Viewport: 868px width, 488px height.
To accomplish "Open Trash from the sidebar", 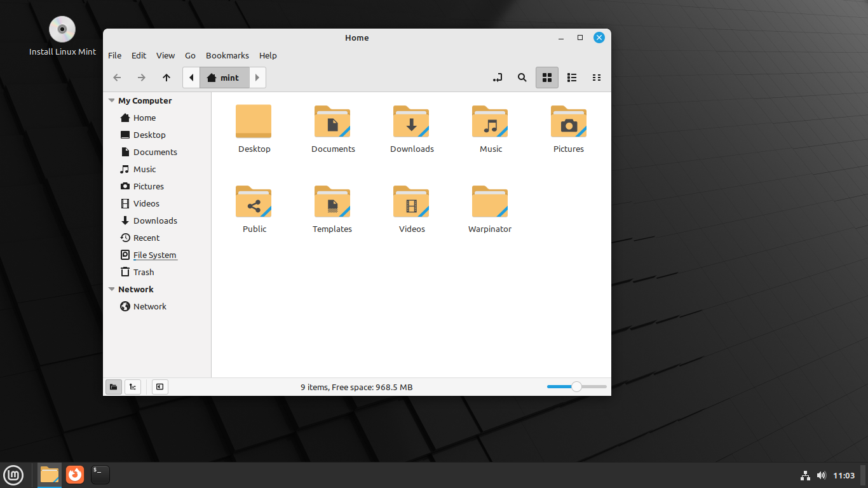I will pyautogui.click(x=142, y=271).
